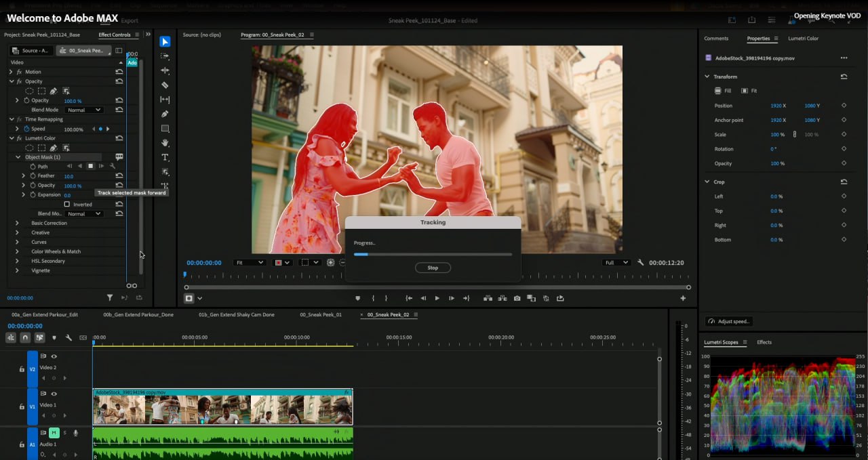Enable the Inverted mask checkbox
The image size is (868, 460).
coord(67,204)
